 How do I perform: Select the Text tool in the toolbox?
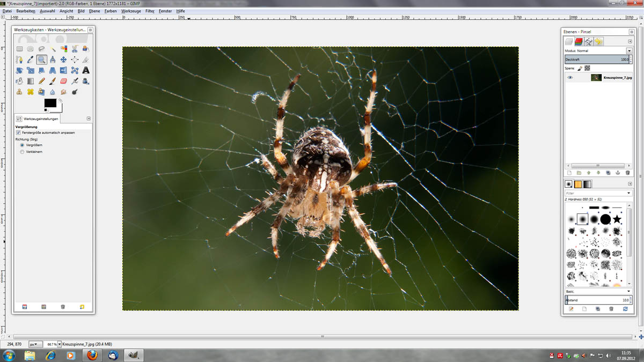point(85,70)
